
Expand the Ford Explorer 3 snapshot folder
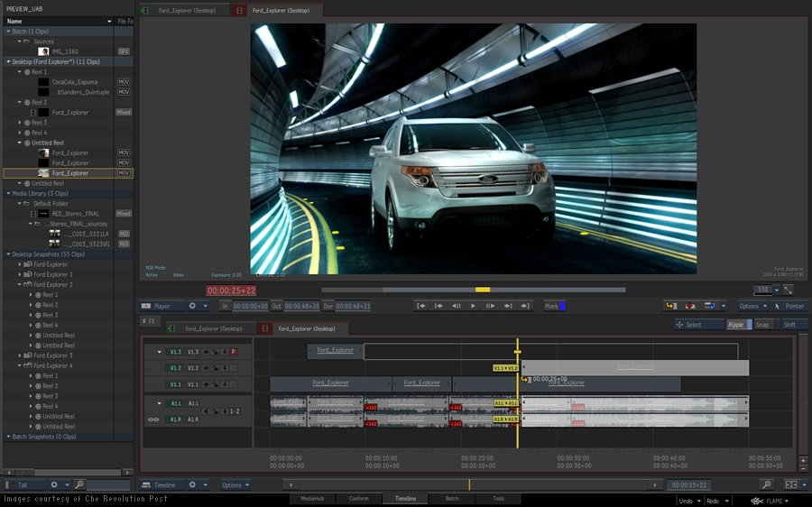[x=20, y=355]
